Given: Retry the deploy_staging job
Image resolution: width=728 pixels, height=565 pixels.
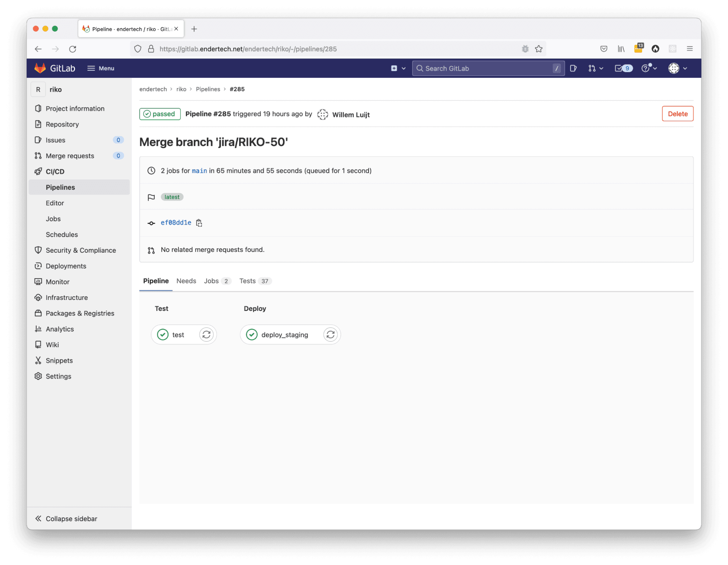Looking at the screenshot, I should (x=330, y=335).
